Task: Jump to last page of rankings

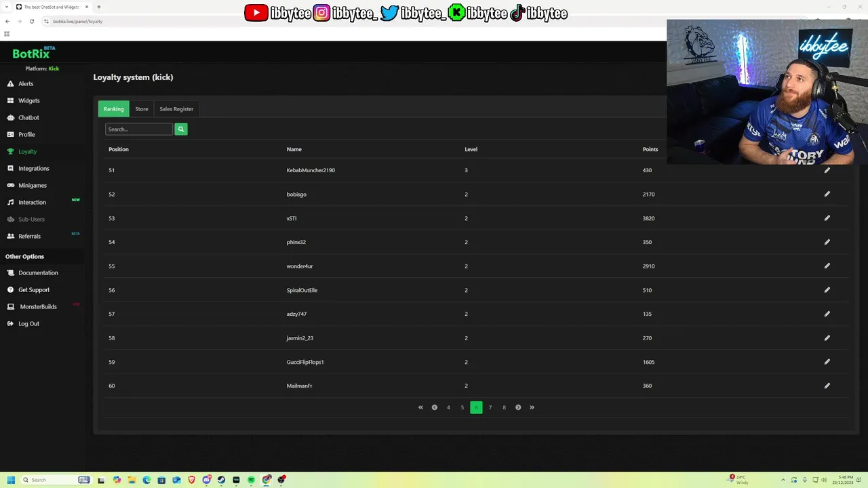Action: (532, 407)
